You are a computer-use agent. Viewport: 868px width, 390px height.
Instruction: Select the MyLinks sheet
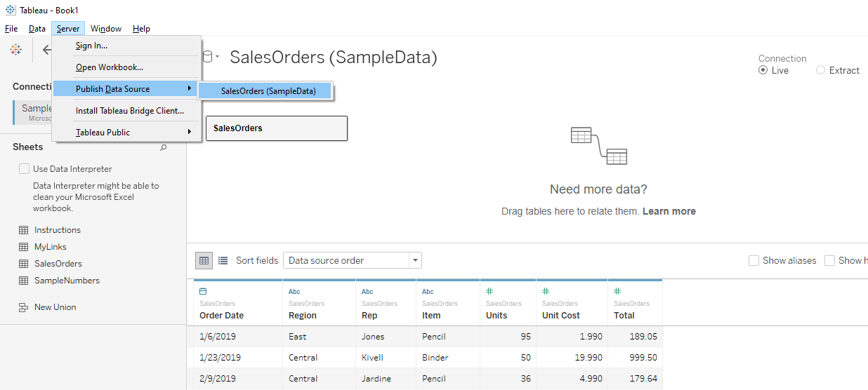pos(51,247)
